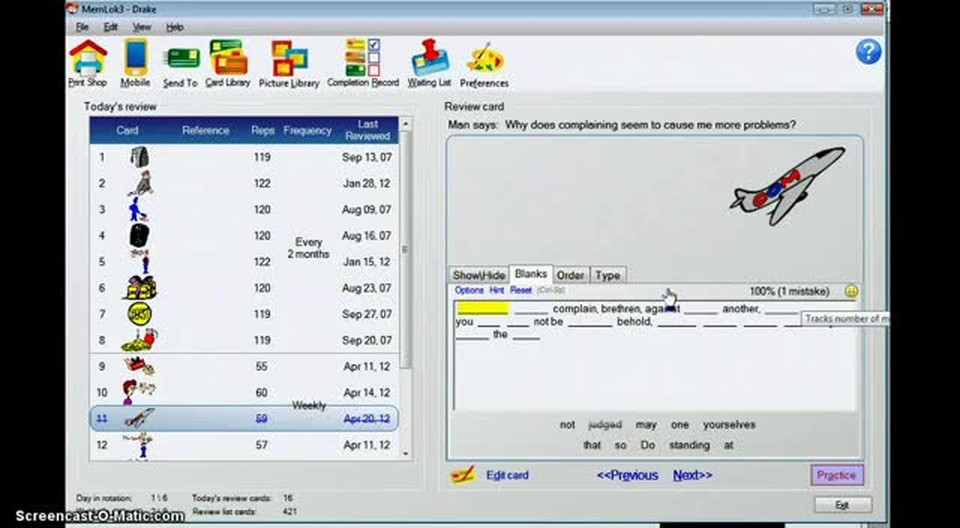Select card 12 thumbnail image

(x=139, y=445)
